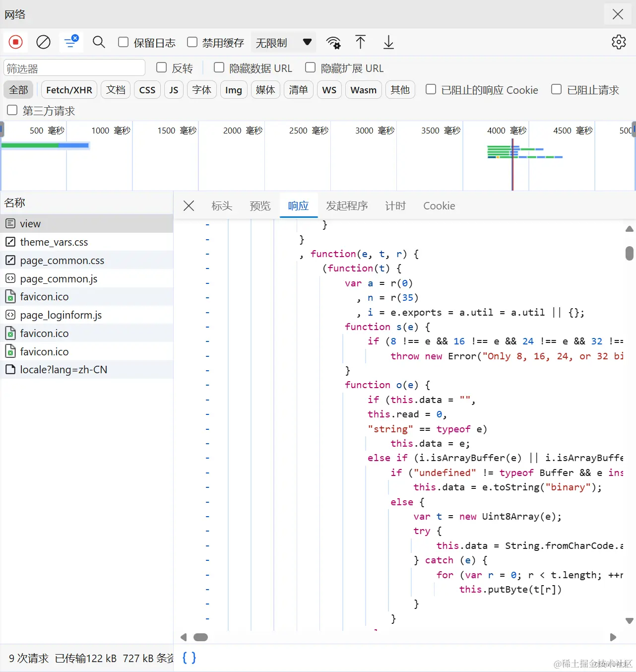
Task: Export HAR file download arrow
Action: pos(388,42)
